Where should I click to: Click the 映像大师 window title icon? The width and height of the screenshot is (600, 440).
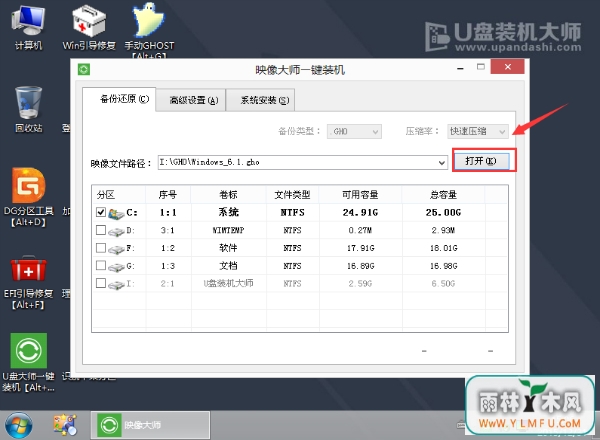(84, 70)
